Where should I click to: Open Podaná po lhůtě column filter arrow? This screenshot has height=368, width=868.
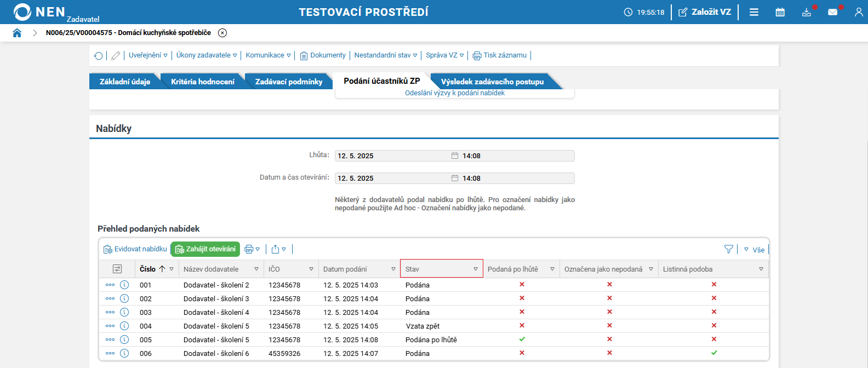(x=552, y=269)
